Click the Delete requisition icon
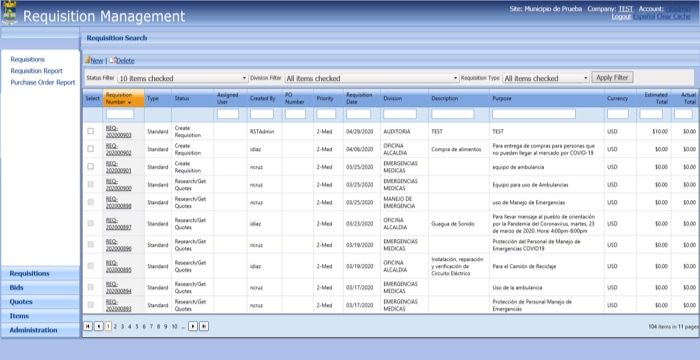Screen dimensions: 700x360 click(113, 60)
